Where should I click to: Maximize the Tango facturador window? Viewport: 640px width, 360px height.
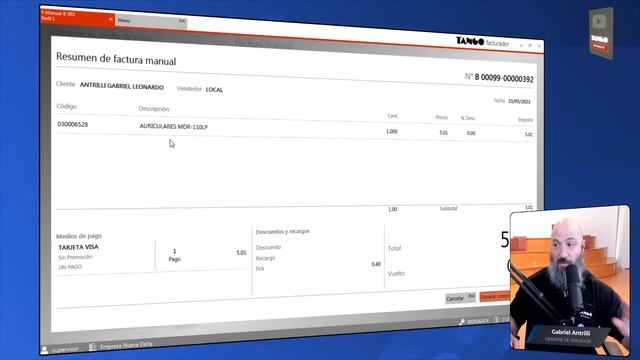530,45
